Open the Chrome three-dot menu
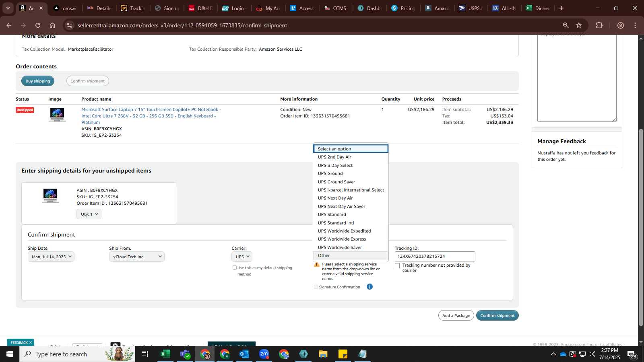Viewport: 644px width, 362px height. pyautogui.click(x=635, y=25)
